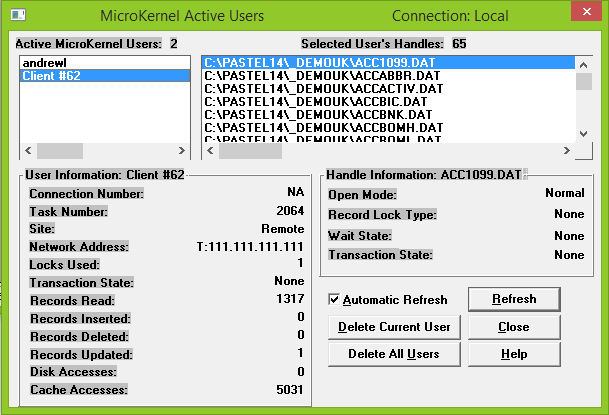Click handles list horizontal scrollbar thumb
The width and height of the screenshot is (609, 415).
[251, 151]
